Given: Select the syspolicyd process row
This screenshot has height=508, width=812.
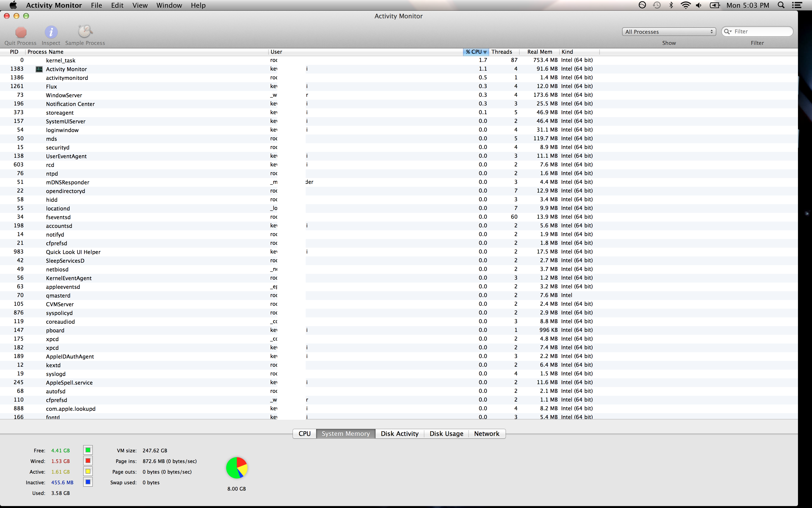Looking at the screenshot, I should tap(399, 313).
